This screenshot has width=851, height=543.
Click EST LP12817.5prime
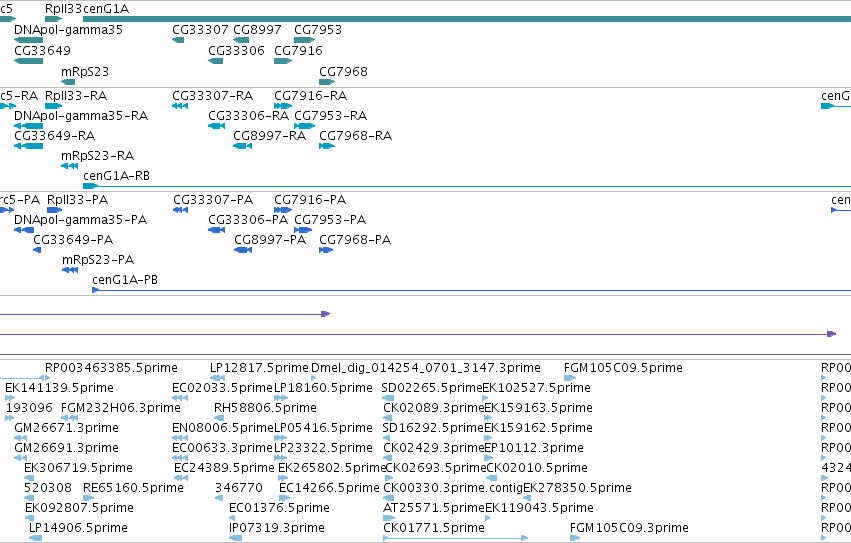218,378
